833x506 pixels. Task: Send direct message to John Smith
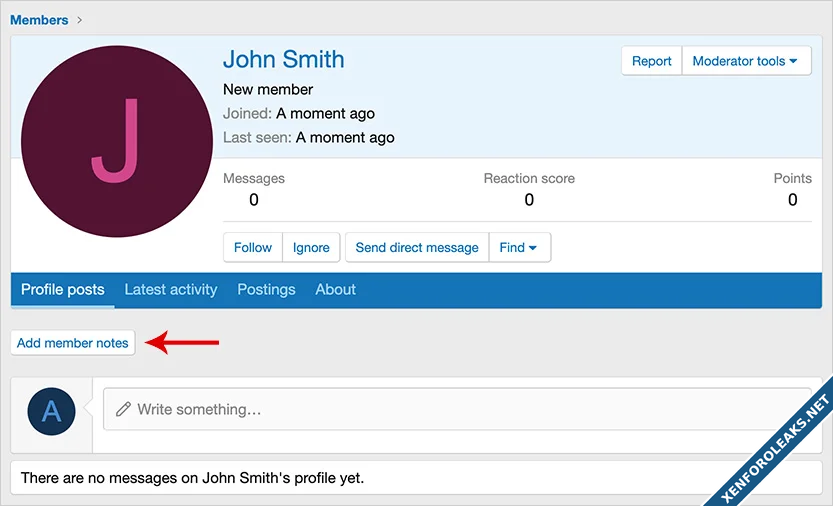(x=417, y=247)
